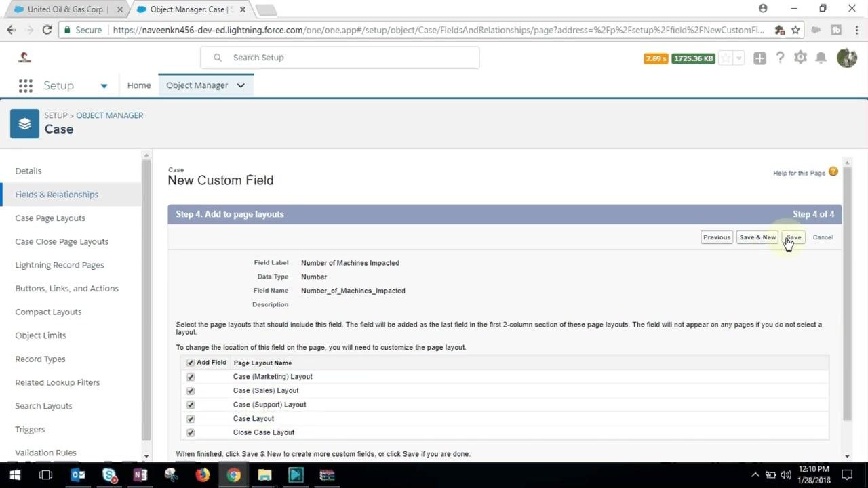
Task: Open the Salesforce help question-mark icon
Action: click(780, 58)
